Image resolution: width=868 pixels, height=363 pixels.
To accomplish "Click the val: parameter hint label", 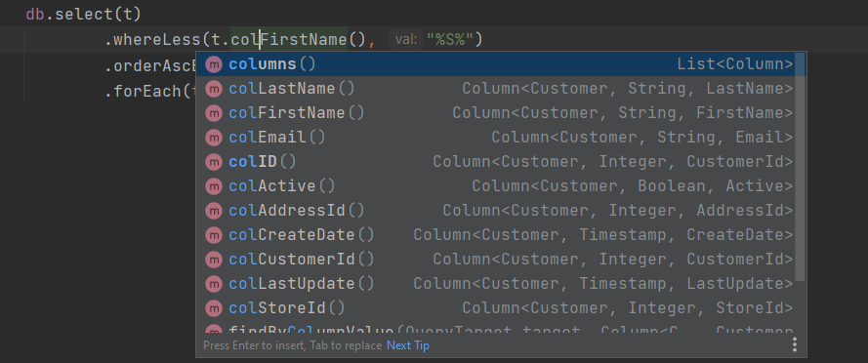I will point(406,40).
